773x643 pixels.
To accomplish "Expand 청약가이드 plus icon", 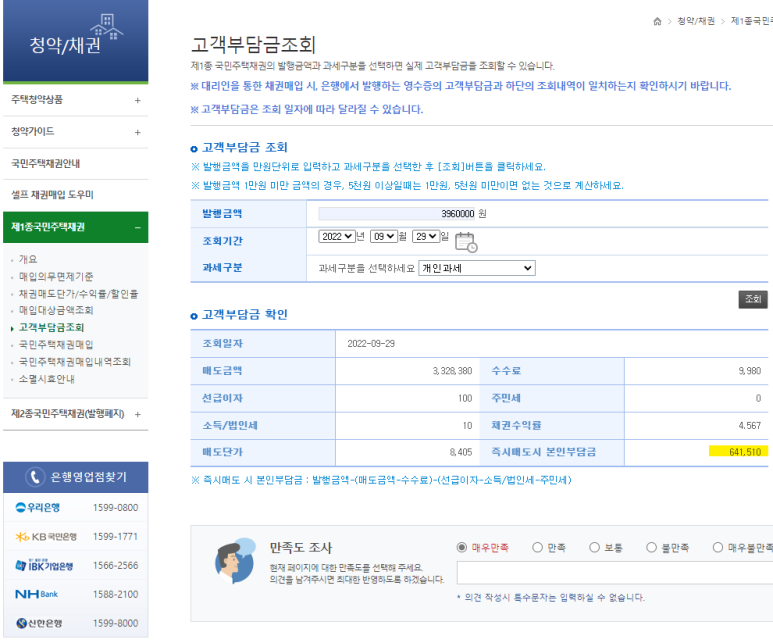I will pos(138,133).
